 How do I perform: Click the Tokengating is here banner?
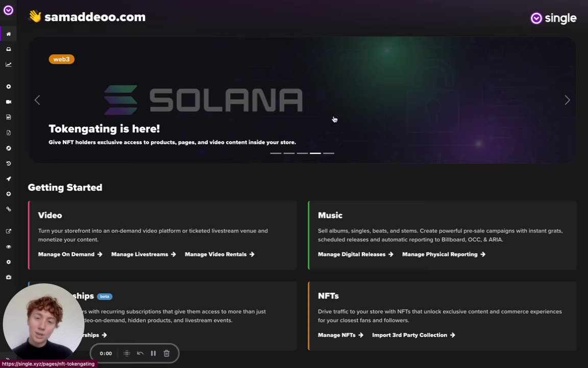coord(302,100)
